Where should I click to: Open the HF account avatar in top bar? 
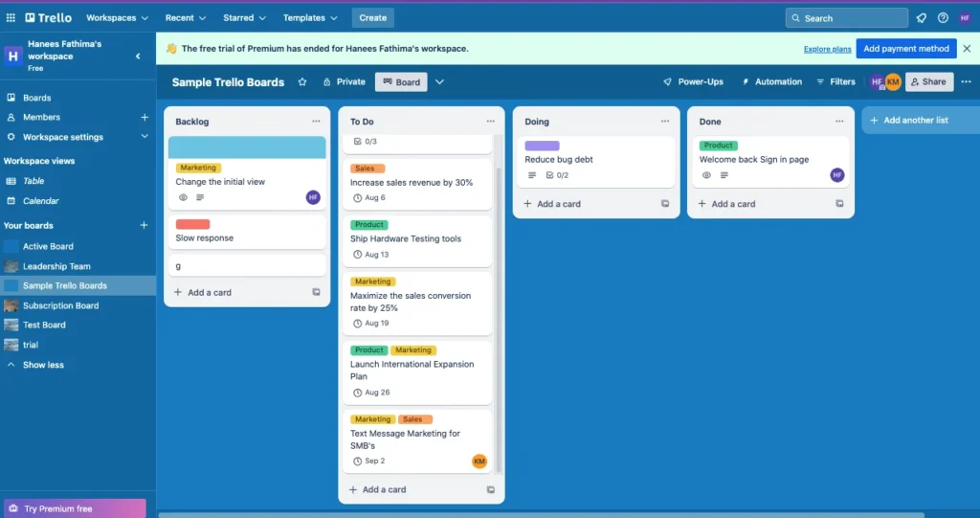click(x=965, y=18)
